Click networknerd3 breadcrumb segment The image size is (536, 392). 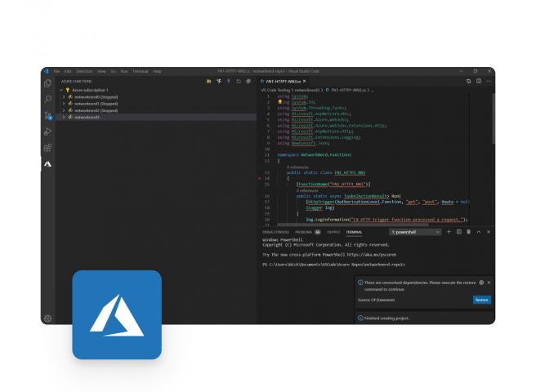[307, 90]
